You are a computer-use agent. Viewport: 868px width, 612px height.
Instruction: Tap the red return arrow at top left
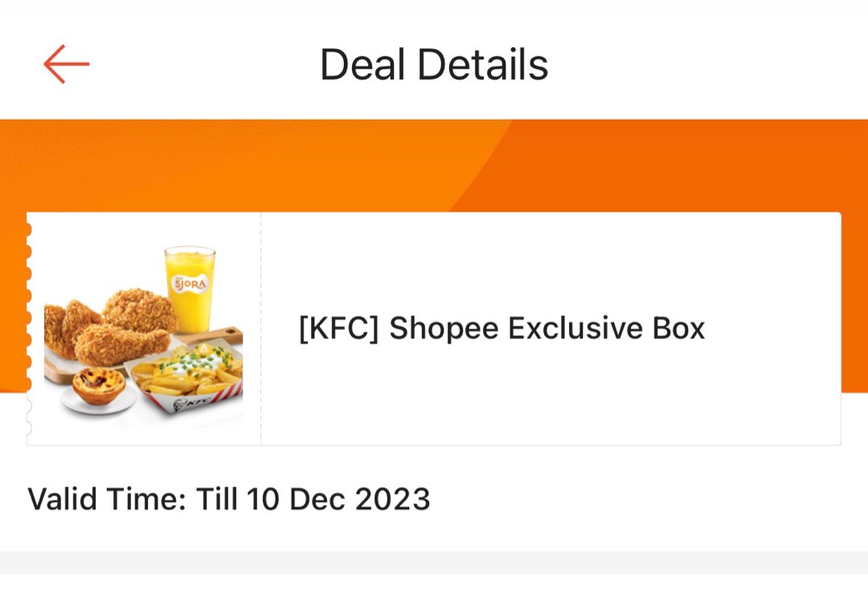pos(64,63)
